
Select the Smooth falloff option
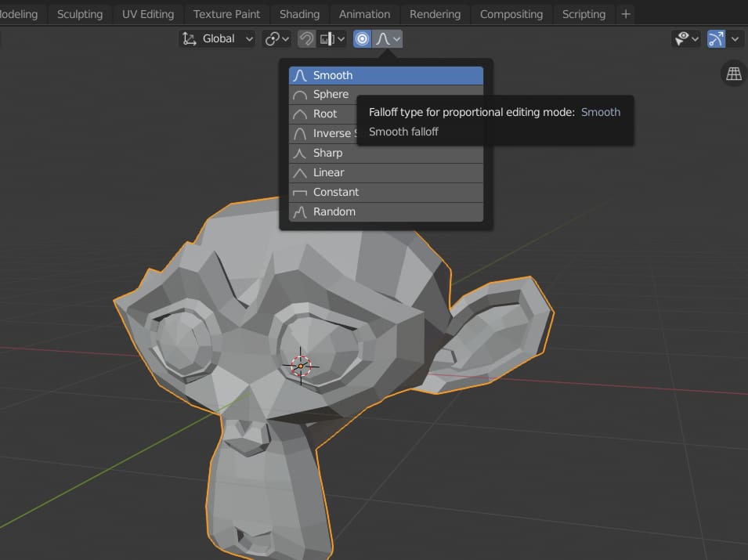pyautogui.click(x=386, y=75)
